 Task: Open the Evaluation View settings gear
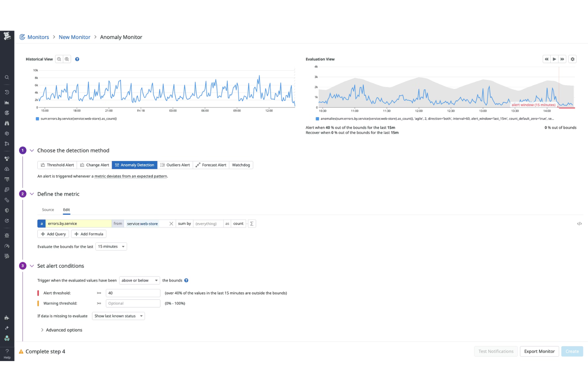click(x=572, y=59)
